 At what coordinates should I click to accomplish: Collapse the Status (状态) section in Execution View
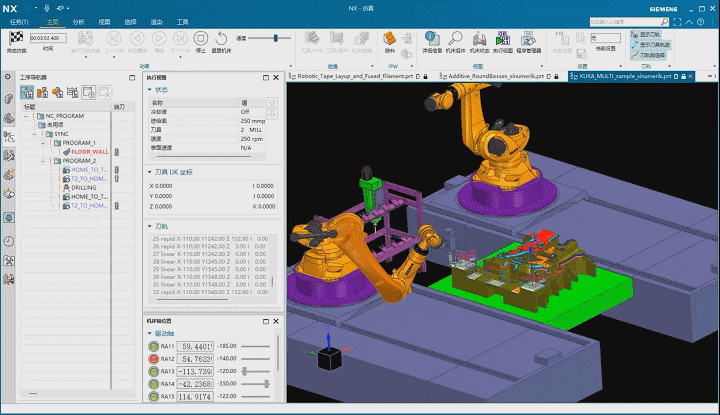(x=150, y=90)
